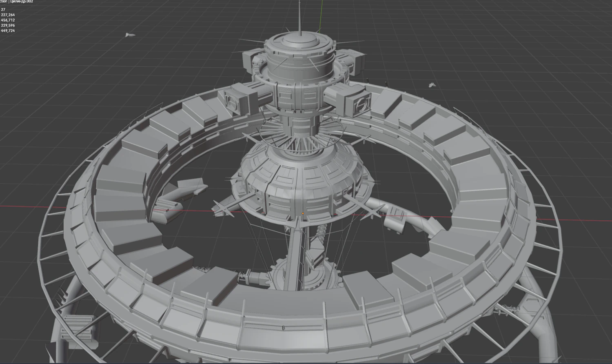Select the small ship at upper left
The image size is (612, 364).
coord(130,35)
